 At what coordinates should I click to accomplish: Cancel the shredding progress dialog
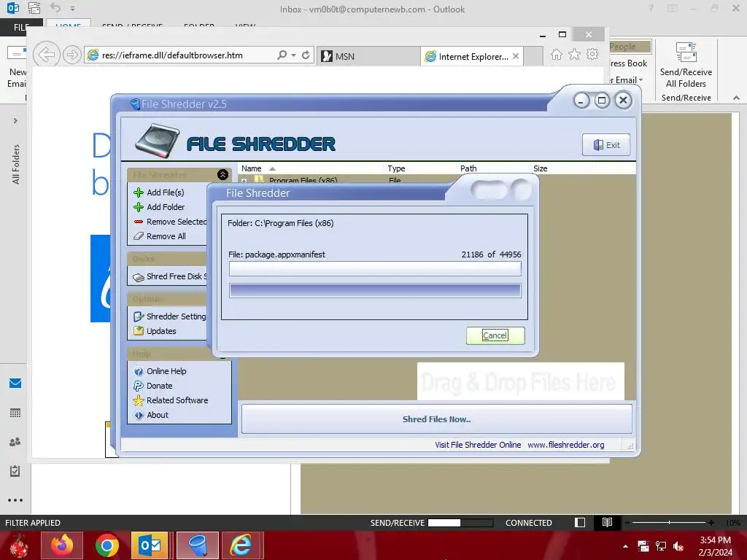coord(495,335)
